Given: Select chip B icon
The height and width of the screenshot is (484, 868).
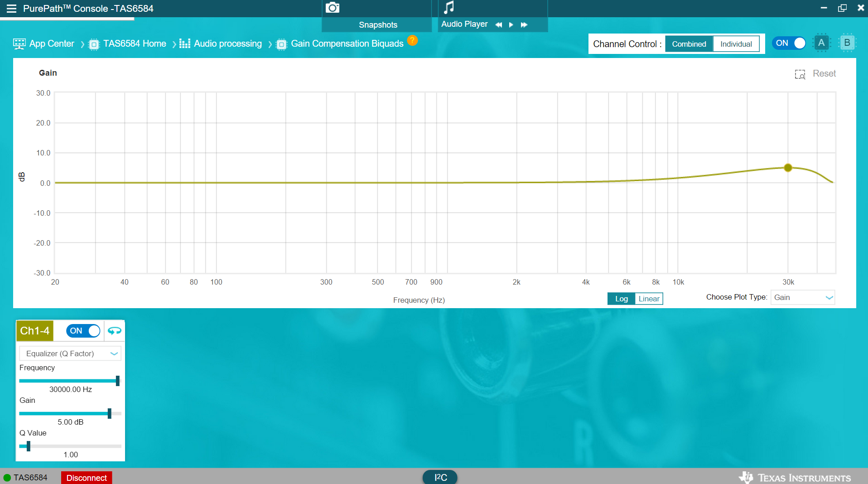Looking at the screenshot, I should point(846,43).
